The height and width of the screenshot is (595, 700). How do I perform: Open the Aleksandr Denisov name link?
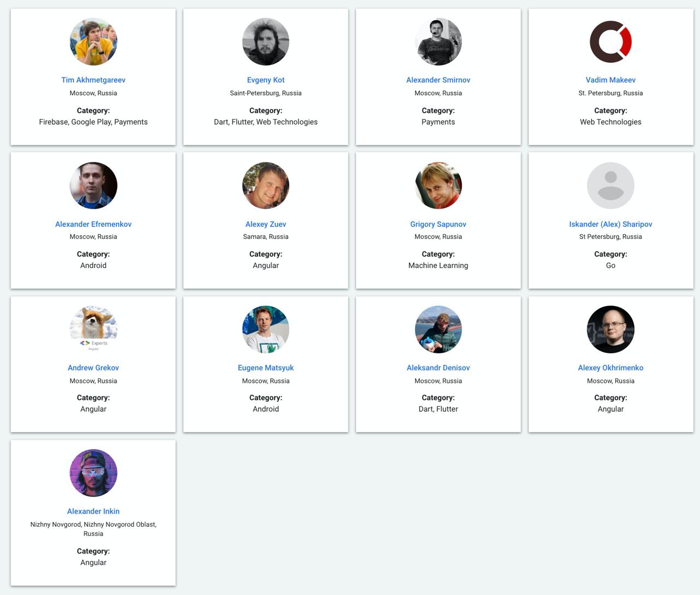[x=438, y=368]
